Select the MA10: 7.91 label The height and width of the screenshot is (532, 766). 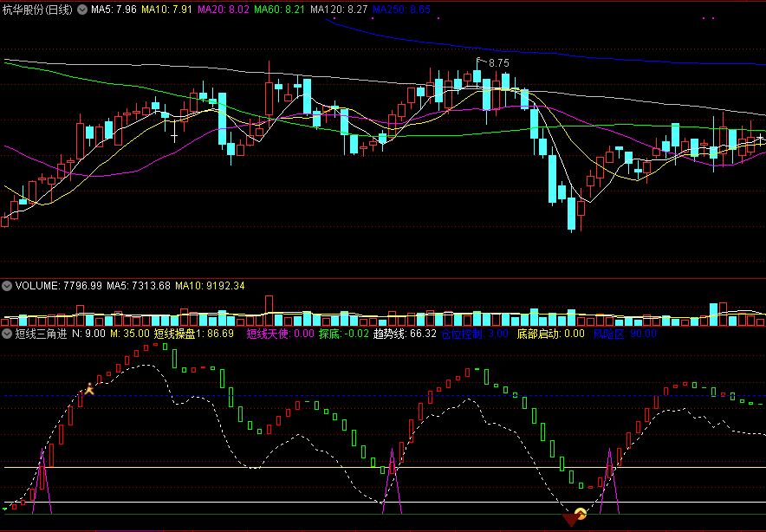(x=166, y=10)
